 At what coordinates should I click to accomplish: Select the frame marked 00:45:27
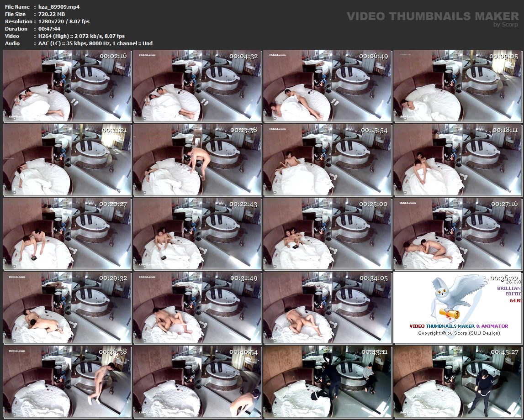pyautogui.click(x=457, y=382)
